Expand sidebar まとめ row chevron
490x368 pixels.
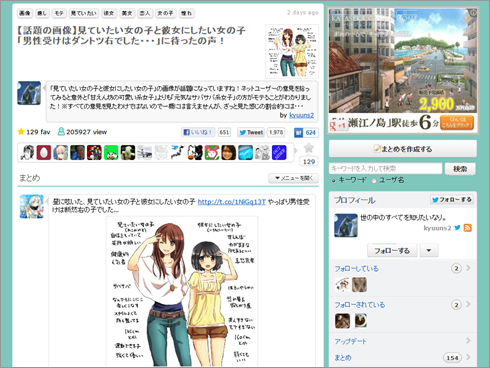click(x=468, y=357)
